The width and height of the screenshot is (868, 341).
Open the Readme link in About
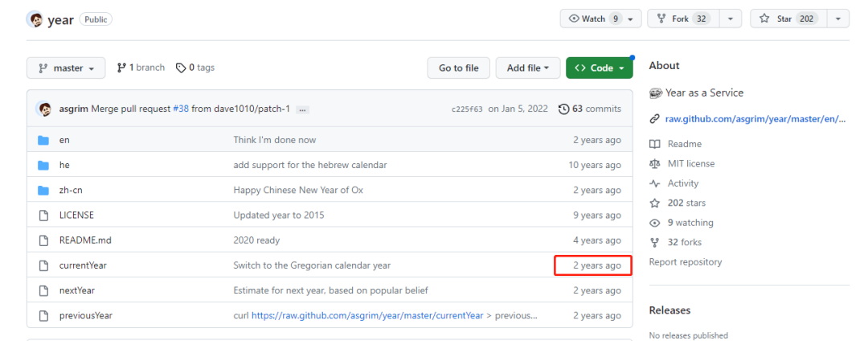point(684,144)
